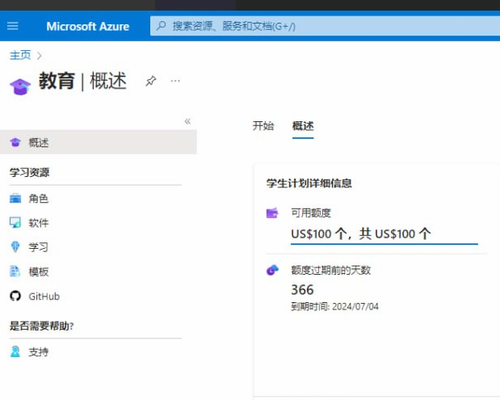Click the 额度过期前的天数 label
The image size is (500, 400).
(x=331, y=270)
